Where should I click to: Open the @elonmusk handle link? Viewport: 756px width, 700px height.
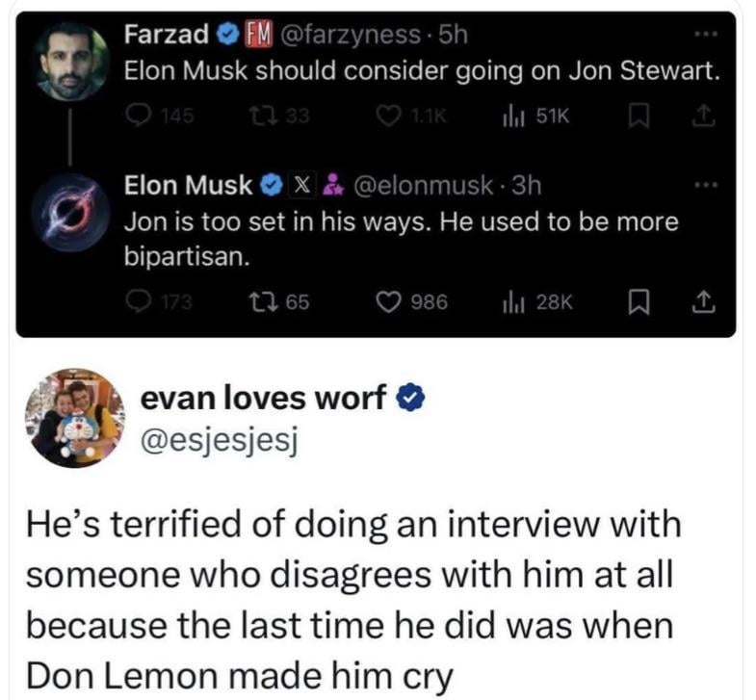(427, 185)
